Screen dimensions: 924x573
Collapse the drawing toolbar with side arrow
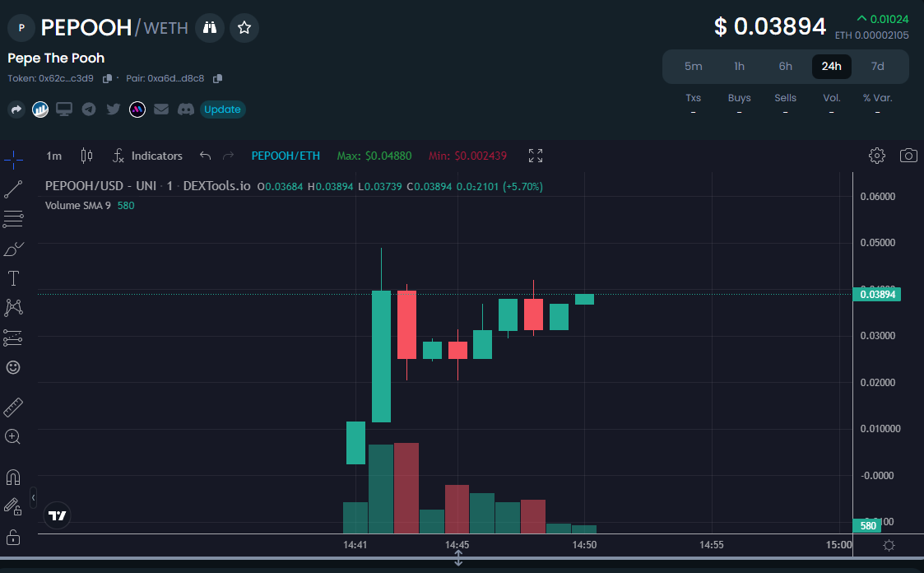33,498
